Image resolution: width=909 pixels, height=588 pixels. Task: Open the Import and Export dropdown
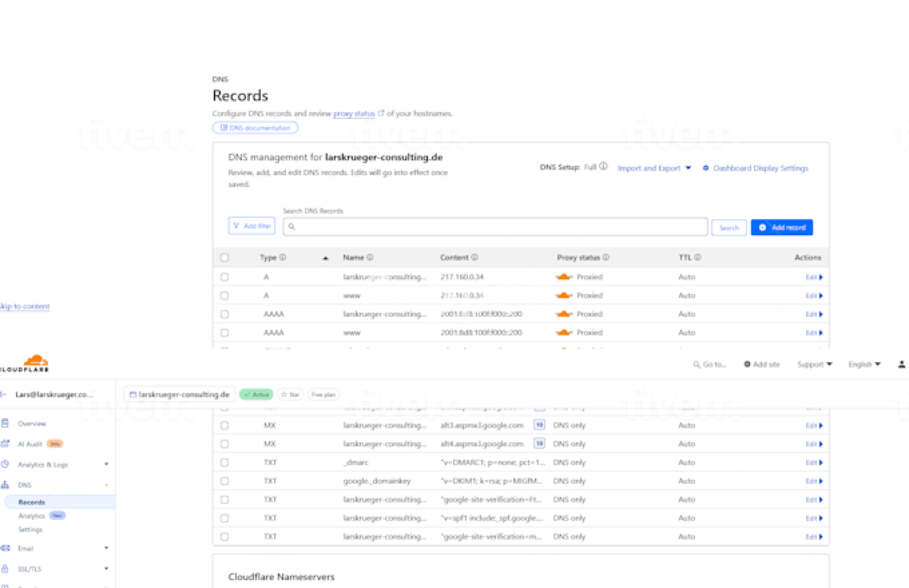click(654, 168)
